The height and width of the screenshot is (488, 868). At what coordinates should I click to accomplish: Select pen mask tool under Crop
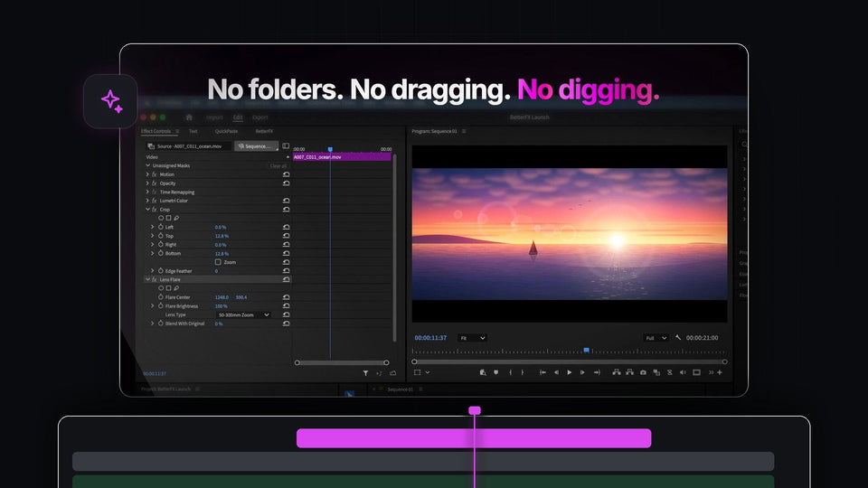[x=176, y=218]
